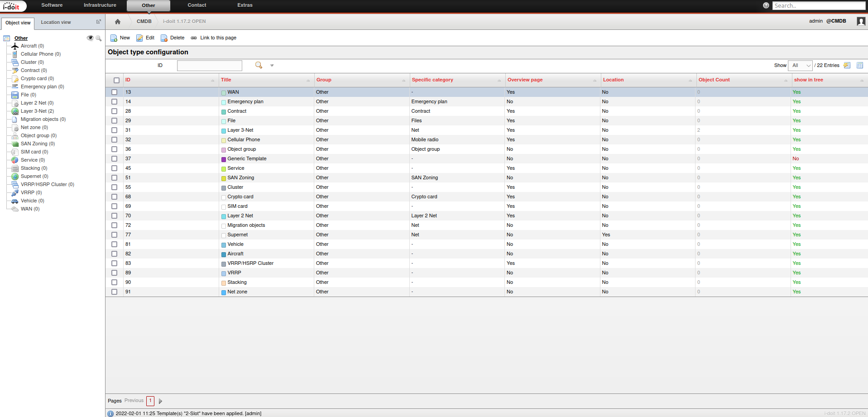Open the Show entries dropdown
868x417 pixels.
click(800, 66)
